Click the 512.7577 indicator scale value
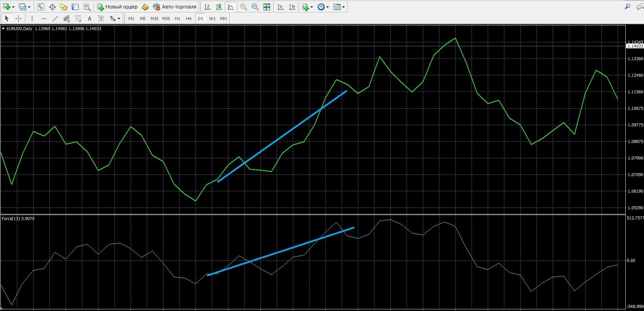Viewport: 644px width, 311px height. coord(635,218)
